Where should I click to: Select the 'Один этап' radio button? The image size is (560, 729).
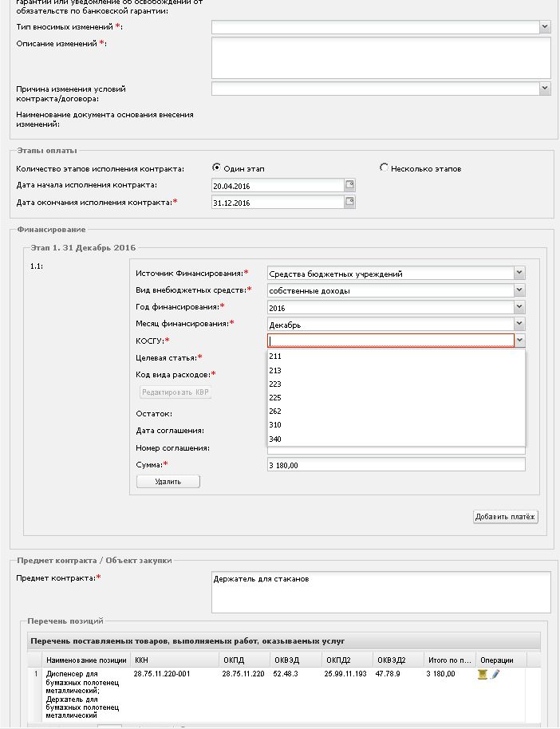[216, 167]
